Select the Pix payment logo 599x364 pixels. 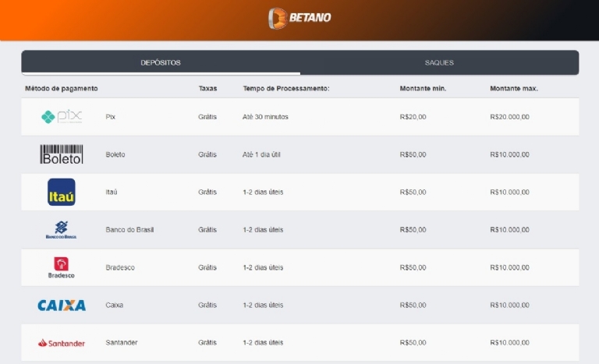coord(61,117)
